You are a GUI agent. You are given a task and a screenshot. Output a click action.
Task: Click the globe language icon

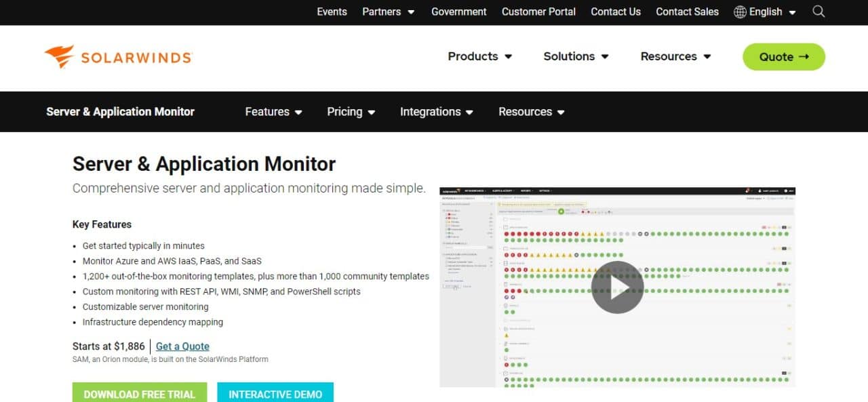coord(740,12)
